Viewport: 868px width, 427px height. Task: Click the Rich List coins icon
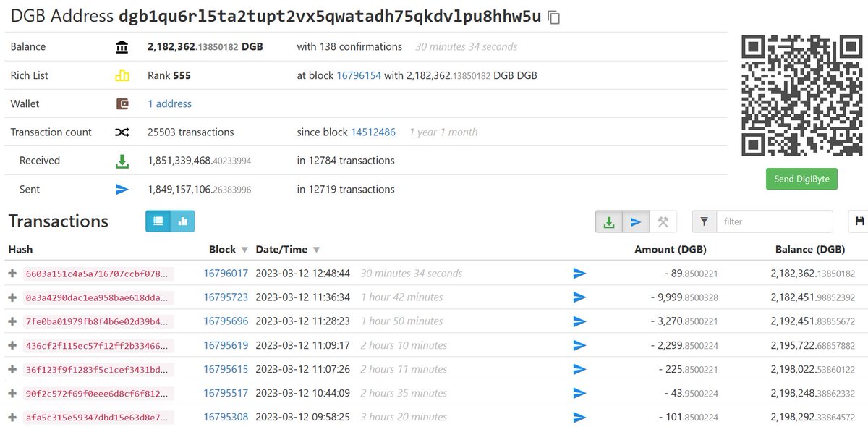tap(122, 75)
